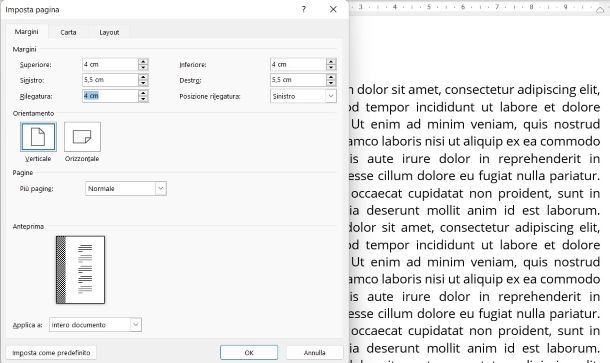Open the Posizione rilegatura dropdown

[x=331, y=96]
